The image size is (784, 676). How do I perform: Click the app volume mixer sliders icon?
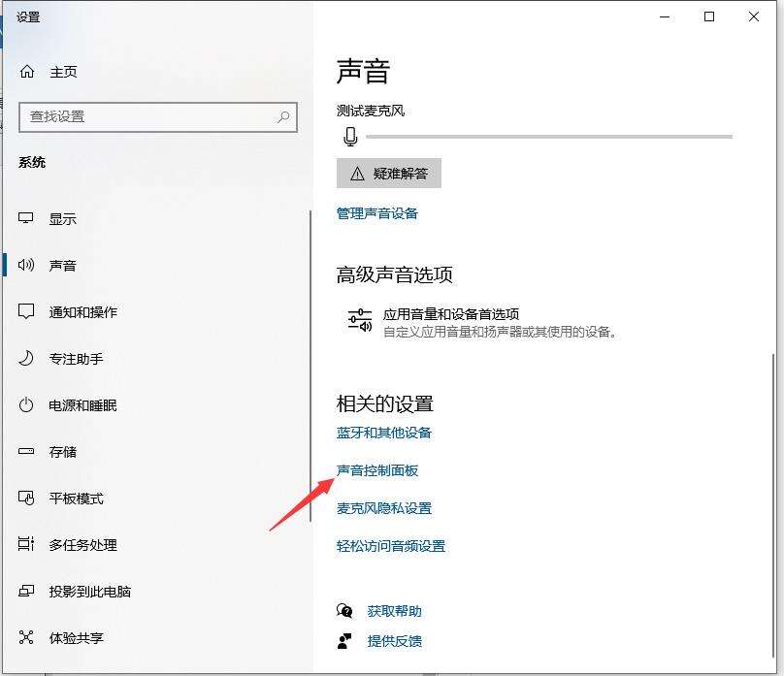click(360, 320)
